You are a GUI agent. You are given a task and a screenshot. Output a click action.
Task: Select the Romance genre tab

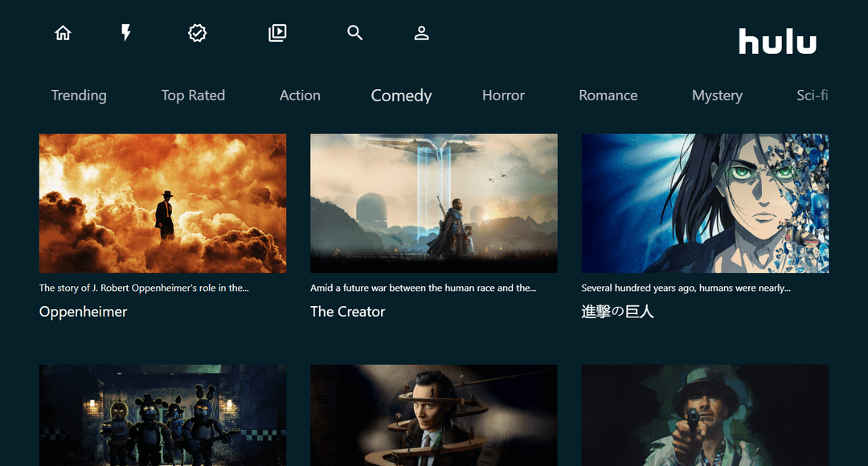point(608,96)
